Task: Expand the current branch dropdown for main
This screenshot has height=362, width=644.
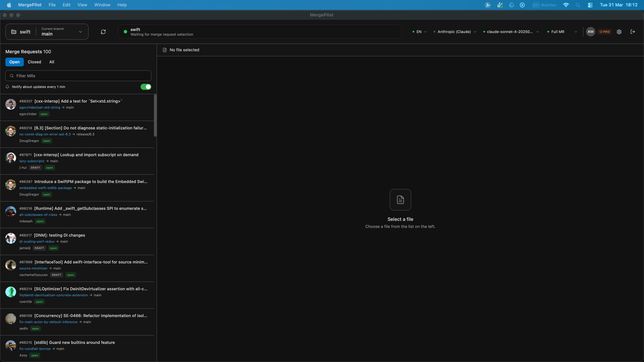Action: click(80, 32)
